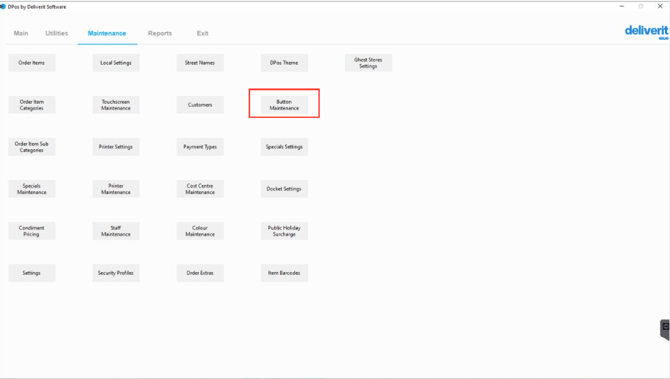Open Order Item Sub Categories
The image size is (670, 379).
click(32, 147)
